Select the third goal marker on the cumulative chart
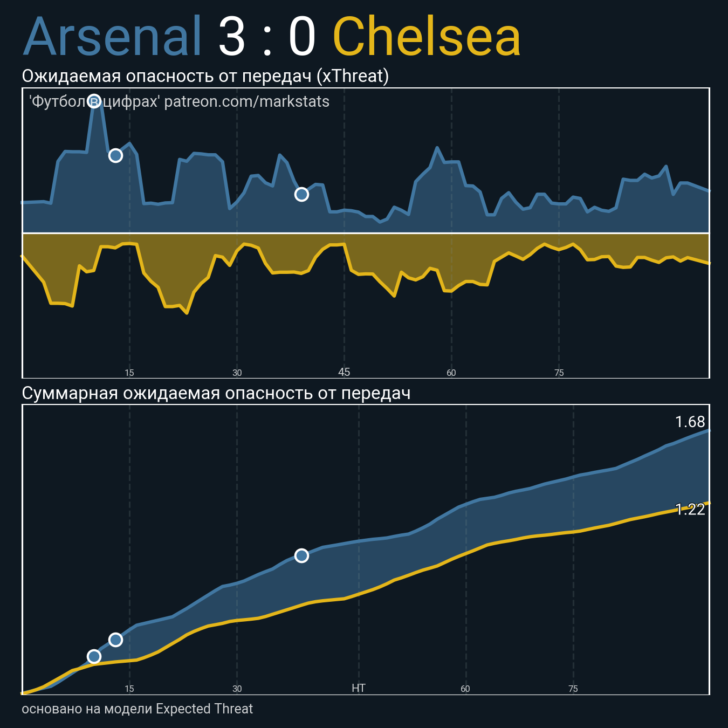728x728 pixels. click(x=301, y=555)
